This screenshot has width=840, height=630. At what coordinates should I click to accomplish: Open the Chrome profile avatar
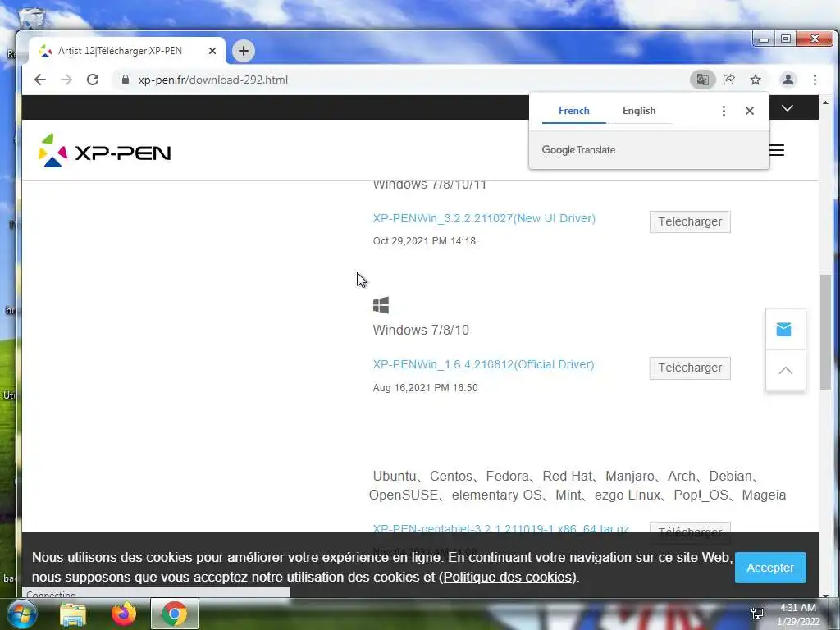[x=788, y=80]
